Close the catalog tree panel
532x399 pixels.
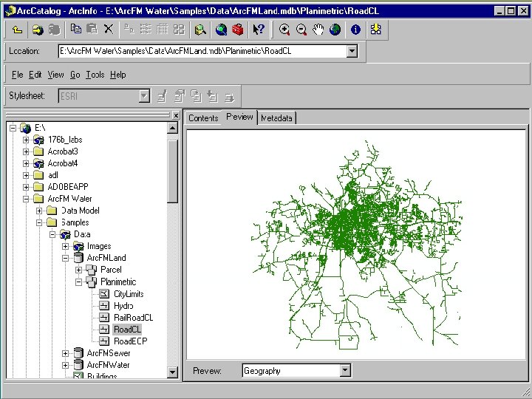(176, 116)
